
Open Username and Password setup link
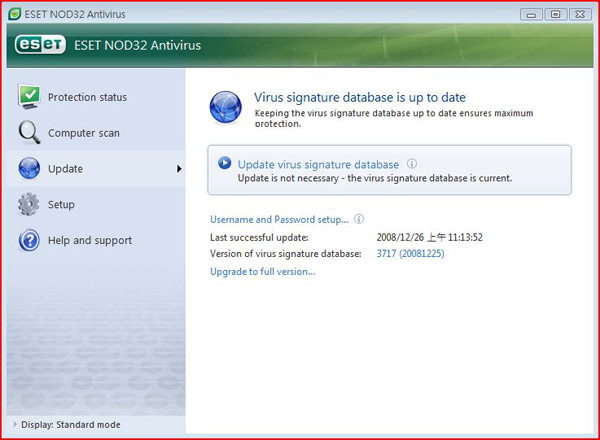click(x=279, y=220)
